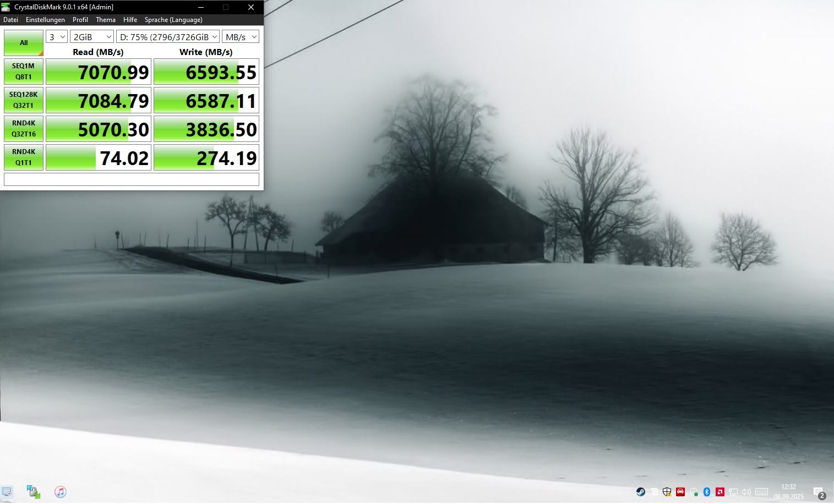Click the SEQ128K read result 7084.79
This screenshot has width=834, height=504.
(99, 101)
